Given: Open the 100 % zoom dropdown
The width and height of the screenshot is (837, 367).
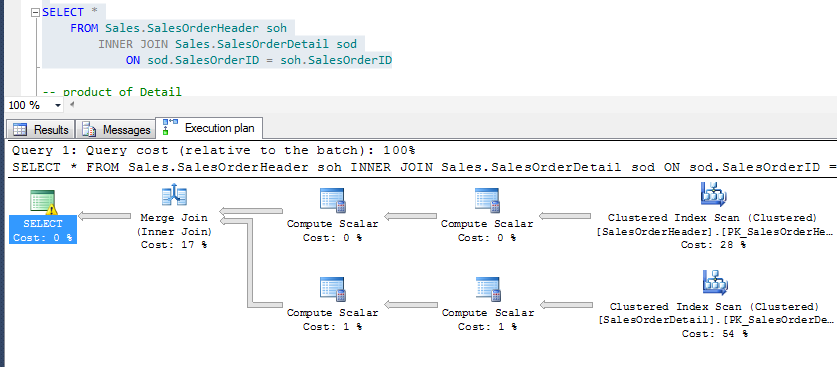Looking at the screenshot, I should 58,106.
